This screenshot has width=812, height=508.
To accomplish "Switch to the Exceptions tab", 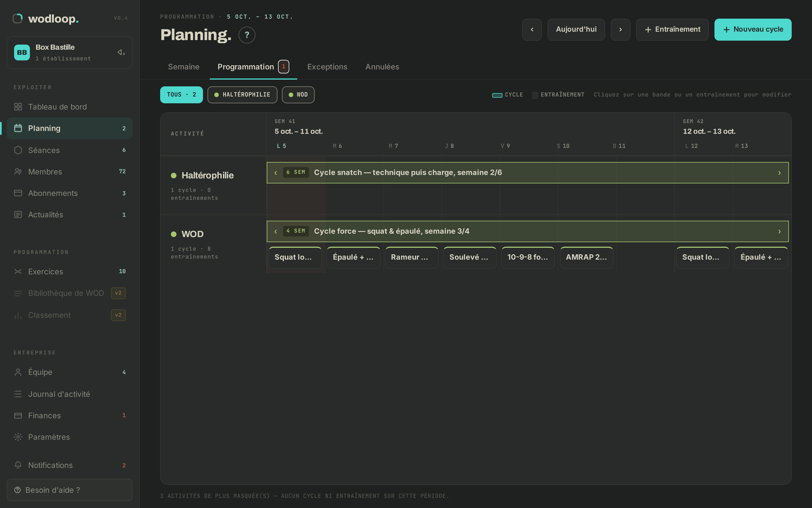I will click(327, 67).
